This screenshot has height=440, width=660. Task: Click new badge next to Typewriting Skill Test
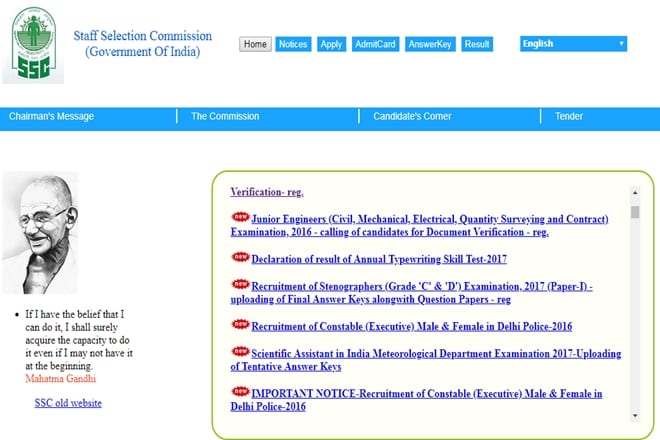(x=240, y=257)
